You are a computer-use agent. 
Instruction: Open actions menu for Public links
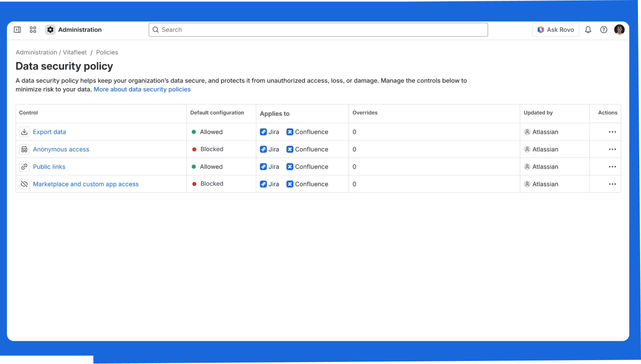(612, 167)
